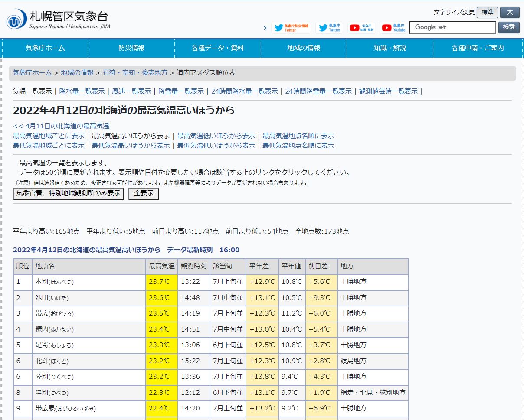Go to 石狩・空知・後志地方 breadcrumb

tap(135, 73)
